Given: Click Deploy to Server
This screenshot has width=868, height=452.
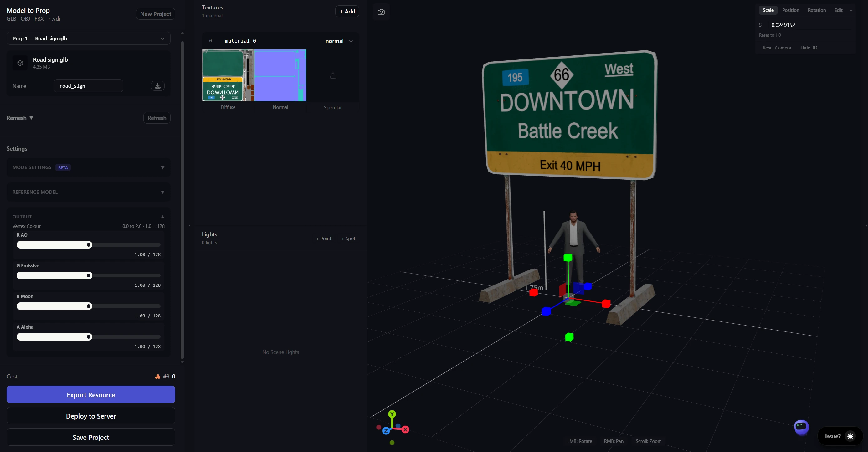Looking at the screenshot, I should [91, 416].
